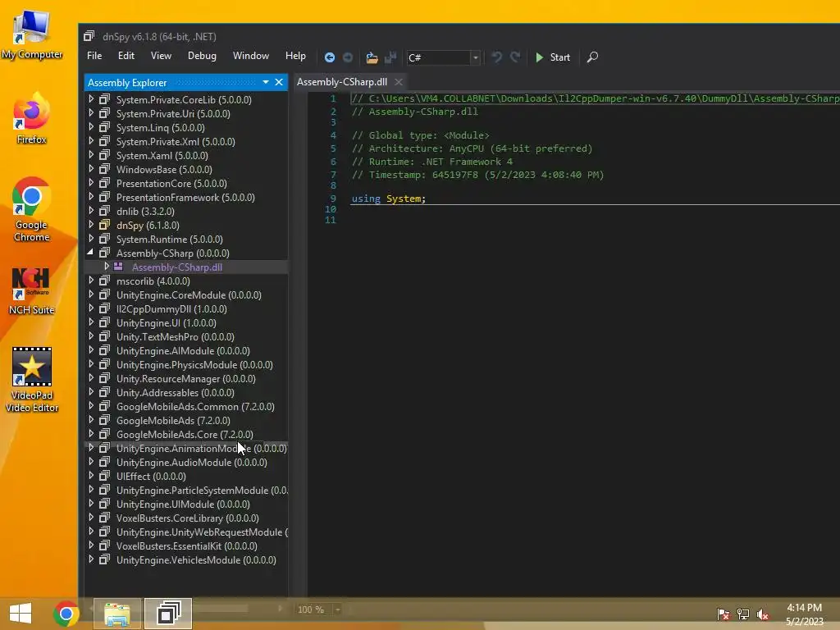Select UnityEngine.VehiclesModule entry
Viewport: 840px width, 630px height.
196,559
